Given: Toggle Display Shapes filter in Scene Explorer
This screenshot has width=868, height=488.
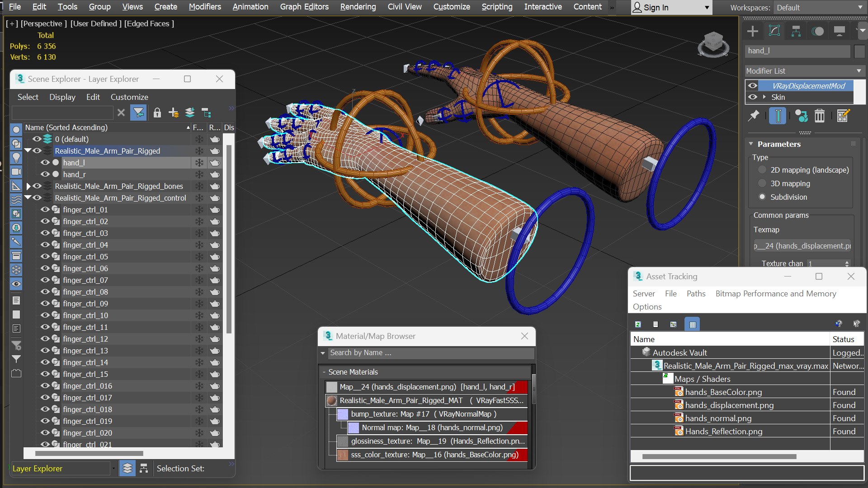Looking at the screenshot, I should pyautogui.click(x=16, y=144).
